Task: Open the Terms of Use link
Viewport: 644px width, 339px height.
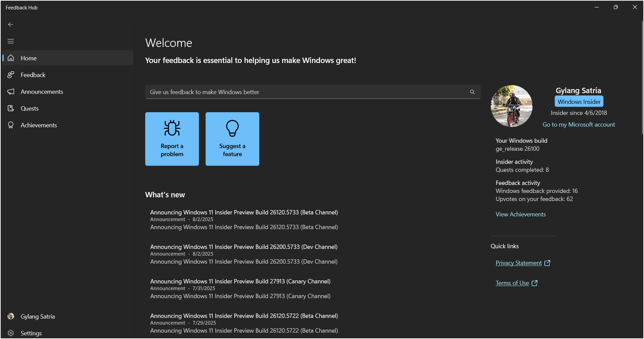Action: tap(512, 283)
